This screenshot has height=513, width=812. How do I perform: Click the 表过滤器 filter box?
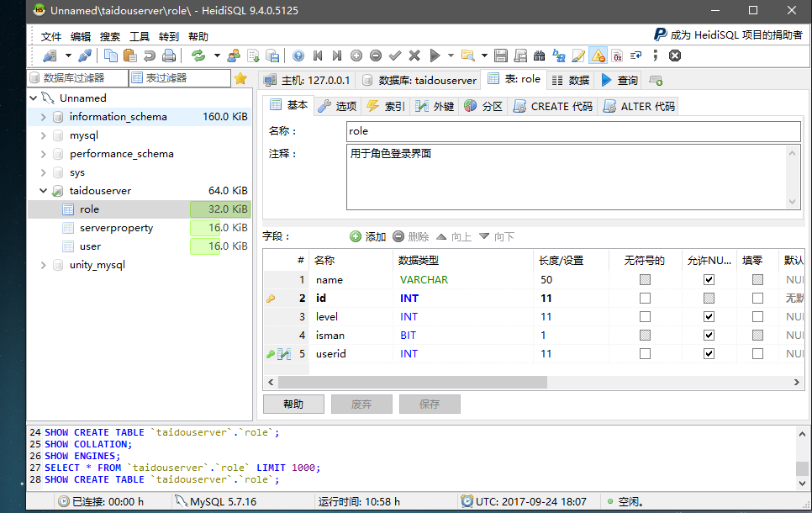pyautogui.click(x=180, y=77)
